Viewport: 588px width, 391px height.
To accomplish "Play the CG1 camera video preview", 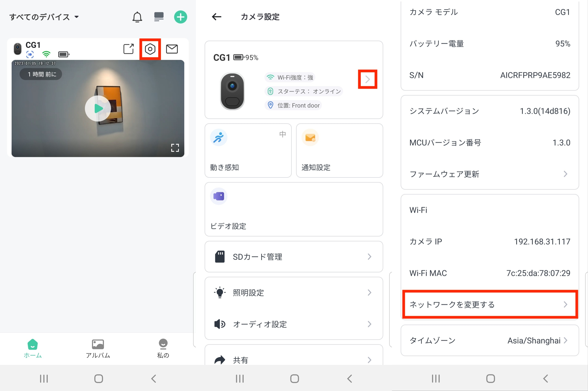I will coord(98,109).
